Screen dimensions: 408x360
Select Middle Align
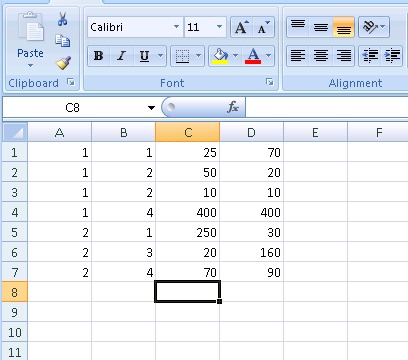tap(321, 27)
